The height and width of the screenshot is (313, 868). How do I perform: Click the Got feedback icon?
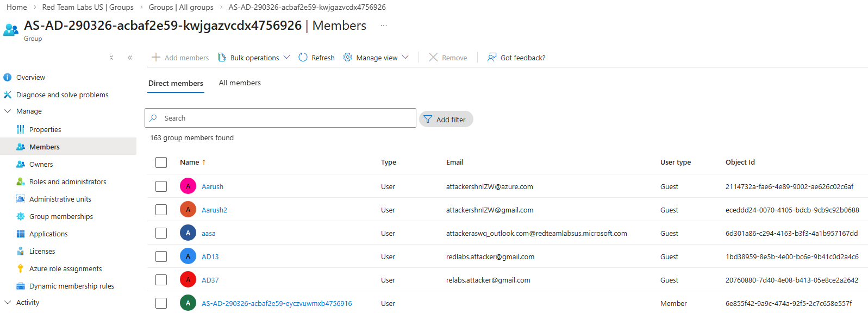tap(492, 58)
